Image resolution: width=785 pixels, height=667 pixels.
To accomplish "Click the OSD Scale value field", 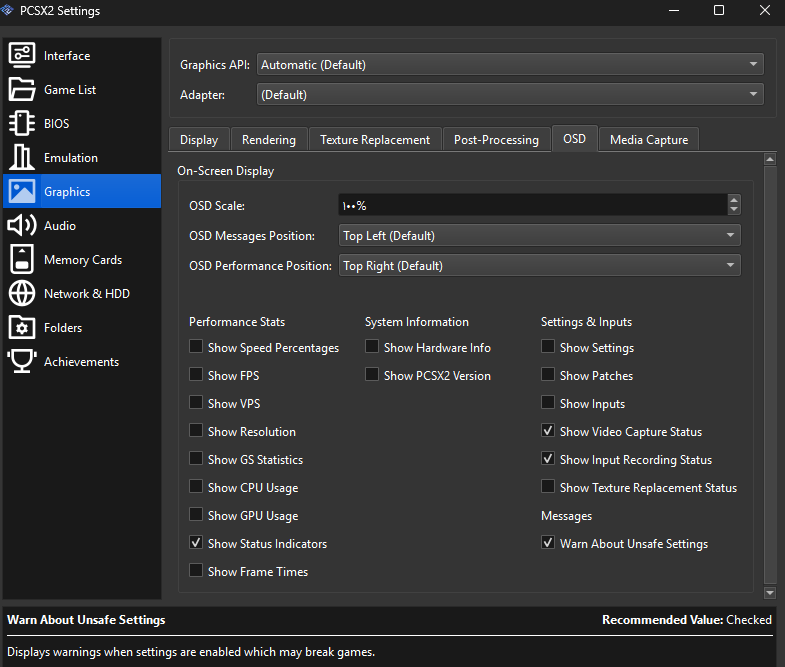I will pos(533,205).
